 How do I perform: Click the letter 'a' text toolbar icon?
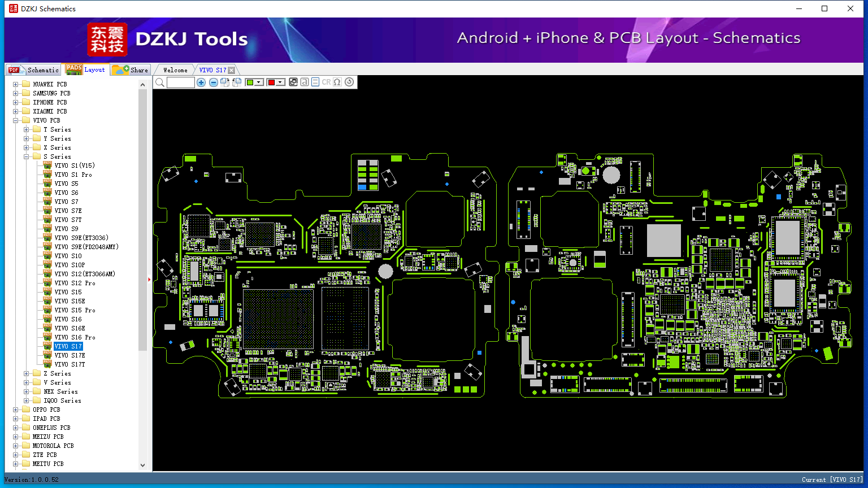pos(305,82)
